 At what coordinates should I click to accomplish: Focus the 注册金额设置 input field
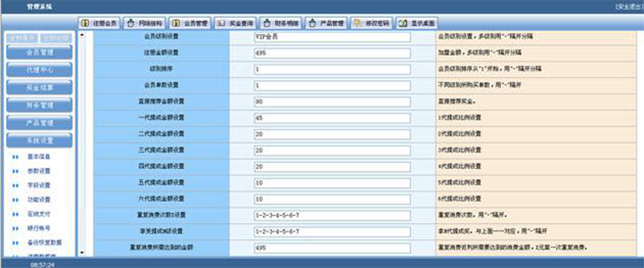click(332, 54)
